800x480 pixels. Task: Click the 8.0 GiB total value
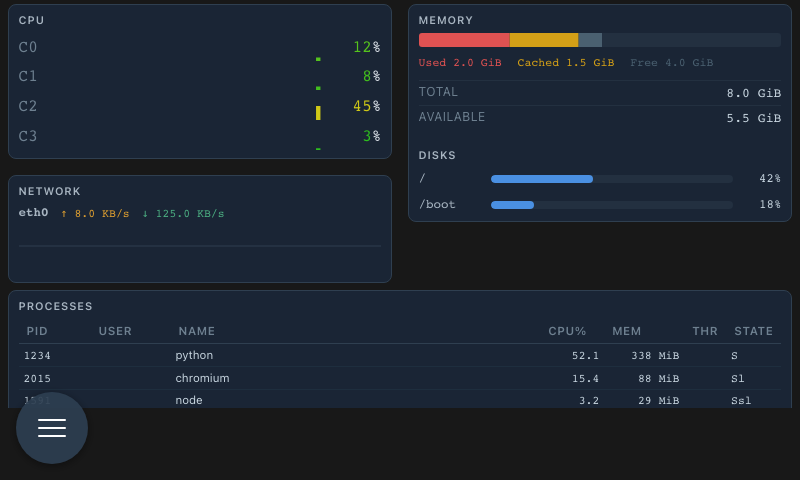754,93
